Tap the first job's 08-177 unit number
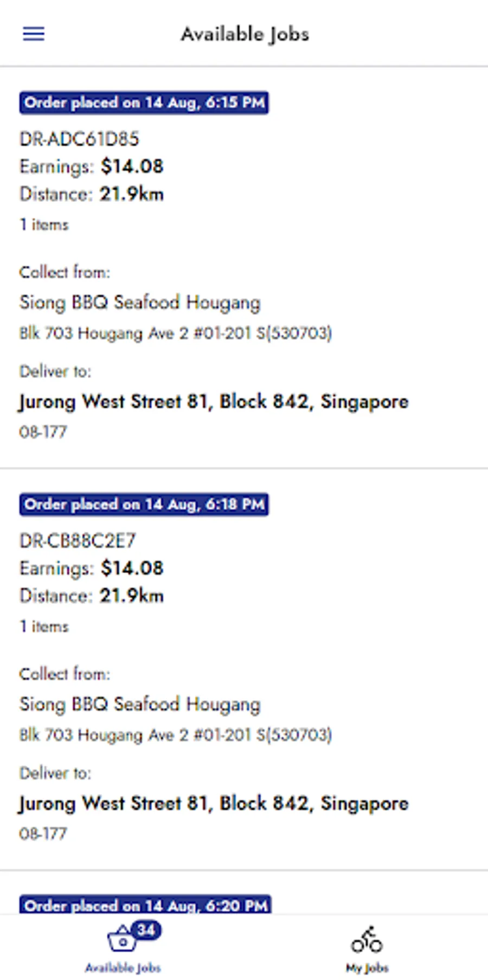 (43, 432)
